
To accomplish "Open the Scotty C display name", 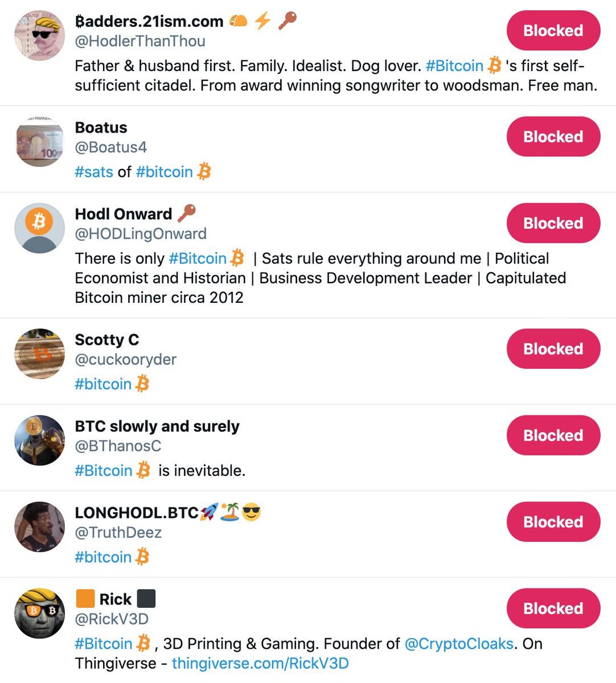I will tap(107, 340).
